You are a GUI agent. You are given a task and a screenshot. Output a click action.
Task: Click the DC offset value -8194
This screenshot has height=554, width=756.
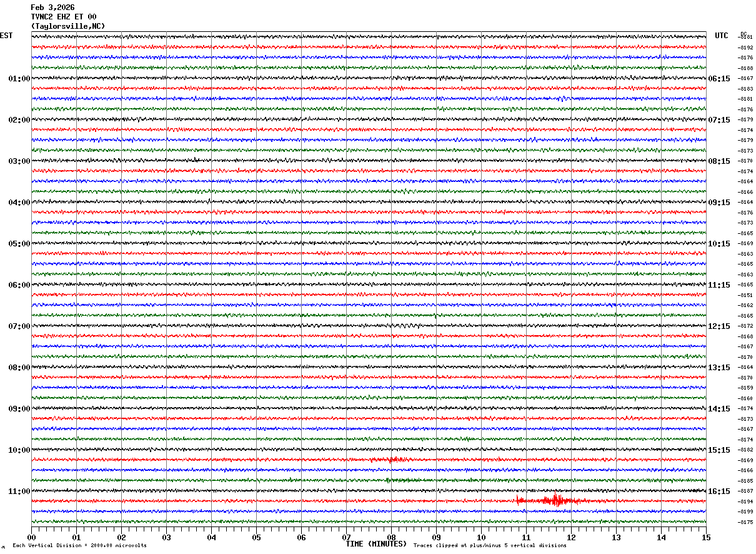point(746,501)
